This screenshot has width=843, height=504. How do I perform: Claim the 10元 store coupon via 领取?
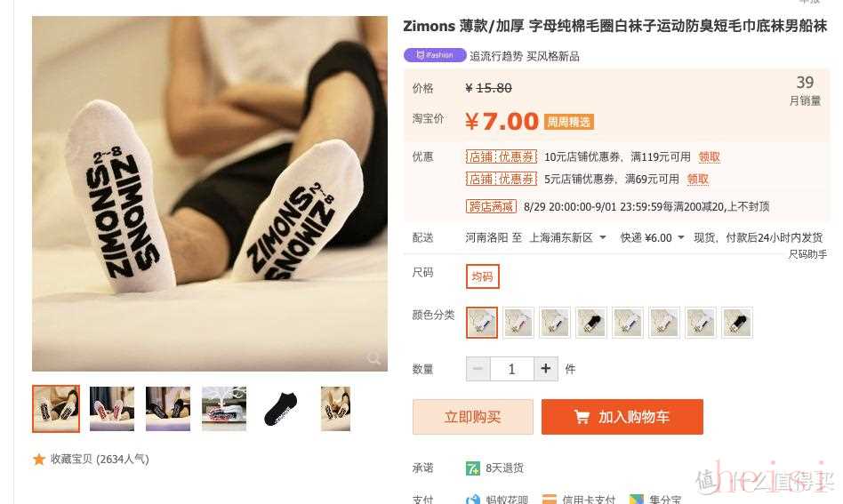click(x=709, y=157)
